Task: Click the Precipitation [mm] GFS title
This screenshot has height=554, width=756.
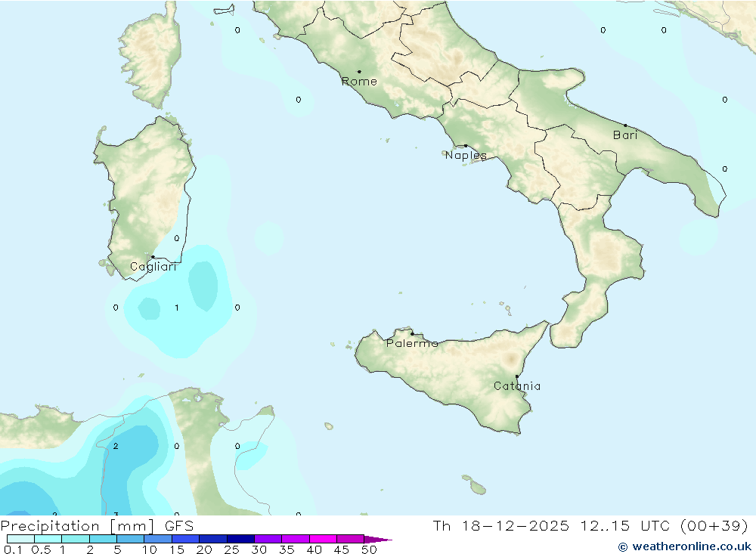Action: pyautogui.click(x=97, y=525)
